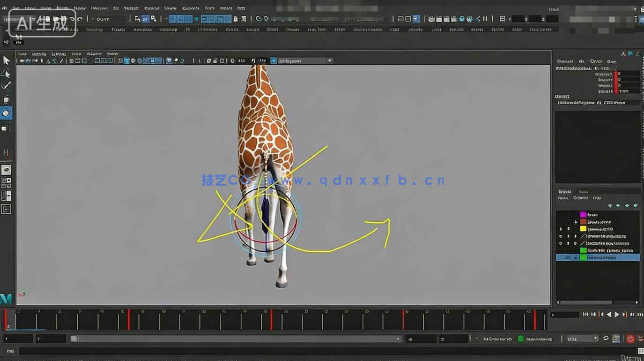This screenshot has height=361, width=644.
Task: Click the eye icon in left side panel
Action: coord(6,170)
